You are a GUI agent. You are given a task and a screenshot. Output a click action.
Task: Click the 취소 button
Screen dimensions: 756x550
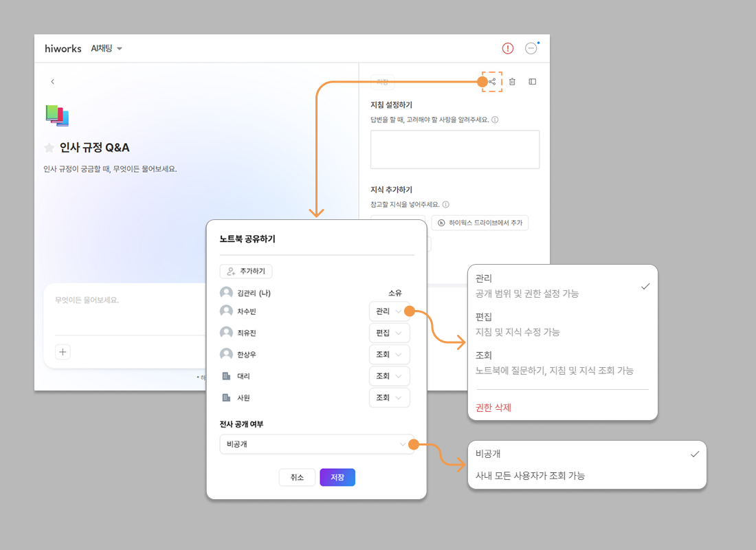point(297,478)
